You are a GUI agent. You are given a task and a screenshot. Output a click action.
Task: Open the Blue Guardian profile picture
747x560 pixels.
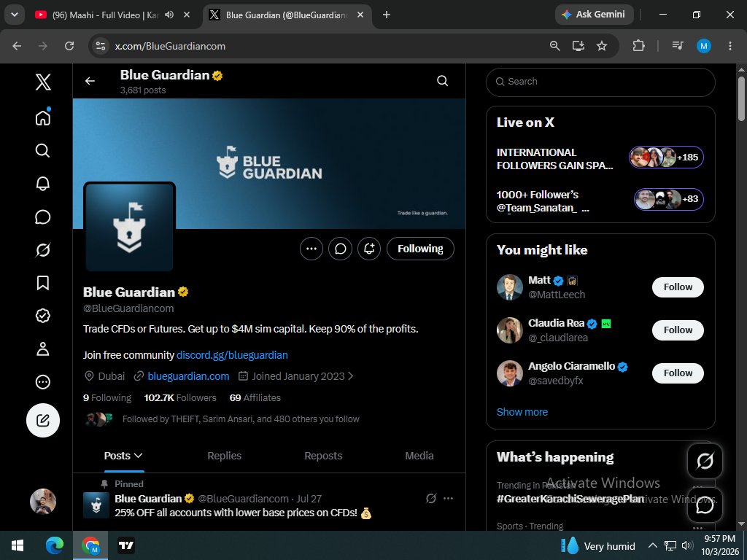point(129,227)
